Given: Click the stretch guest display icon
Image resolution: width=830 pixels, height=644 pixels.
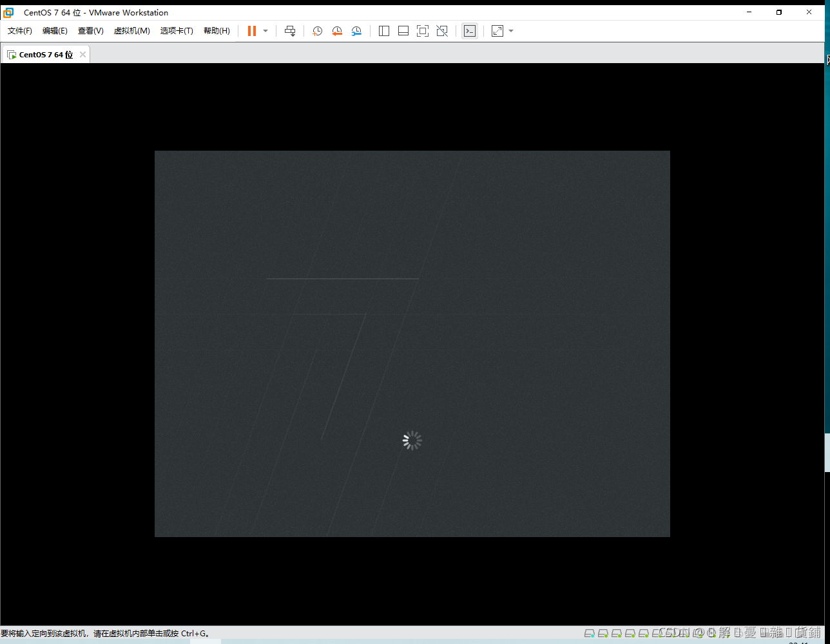Looking at the screenshot, I should point(497,31).
